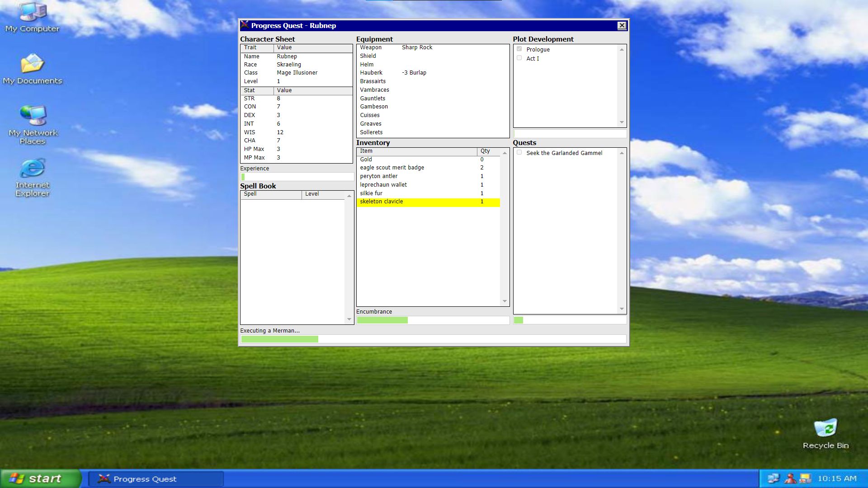Toggle the Prologue checkbox
868x488 pixels.
(519, 49)
